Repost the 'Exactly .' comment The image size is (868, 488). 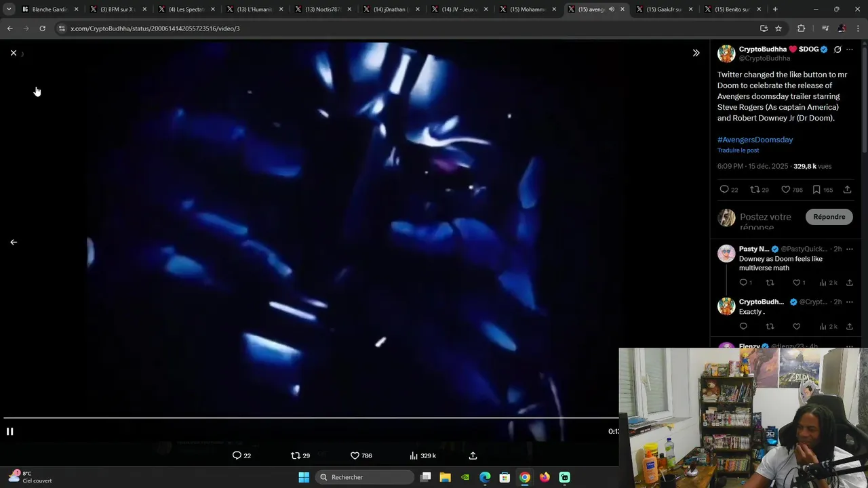click(x=770, y=327)
